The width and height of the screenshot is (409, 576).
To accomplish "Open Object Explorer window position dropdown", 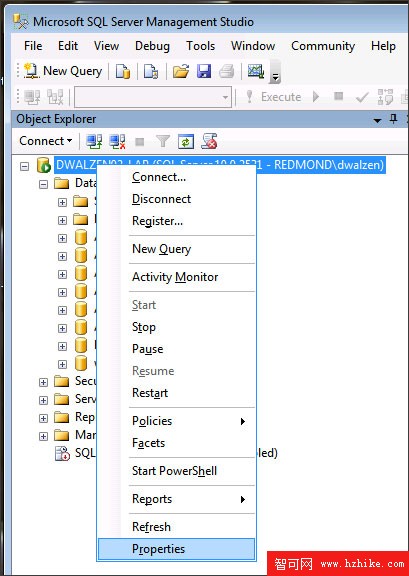I will tap(377, 120).
